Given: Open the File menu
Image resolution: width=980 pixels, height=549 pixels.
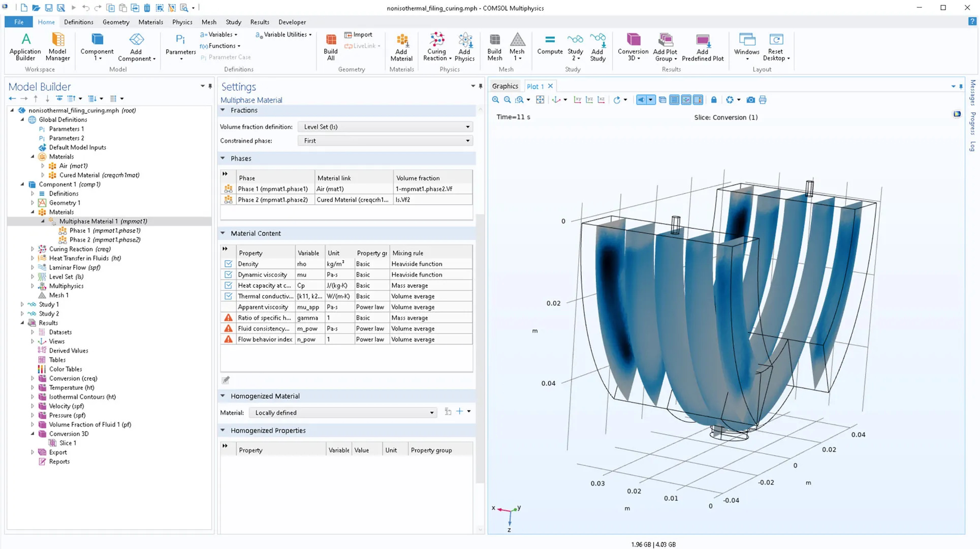Looking at the screenshot, I should tap(19, 22).
